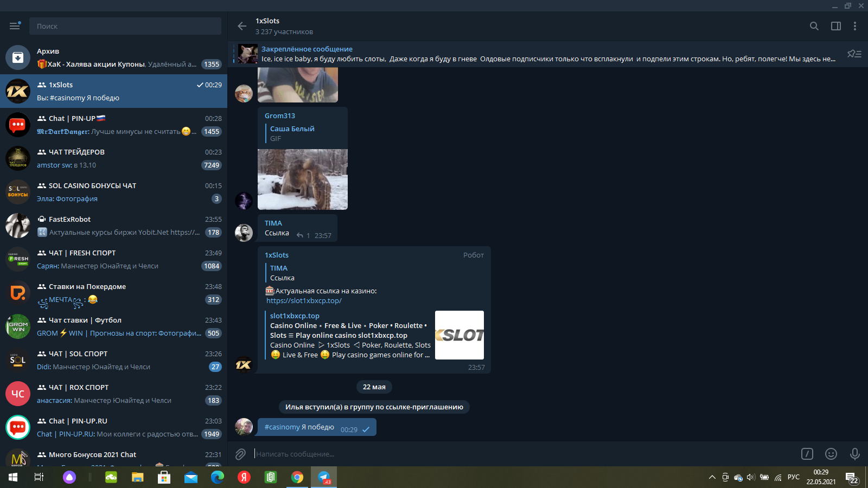Open Wi-Fi network settings in tray
868x488 pixels.
tap(778, 477)
